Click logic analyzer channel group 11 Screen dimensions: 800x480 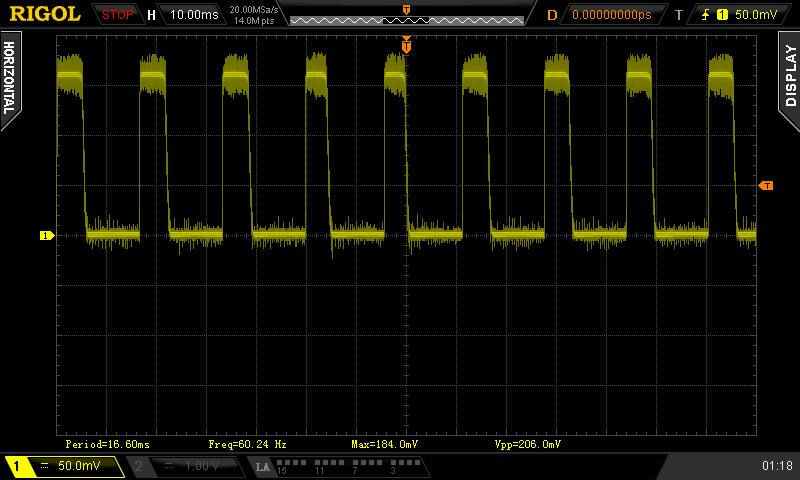(x=330, y=466)
